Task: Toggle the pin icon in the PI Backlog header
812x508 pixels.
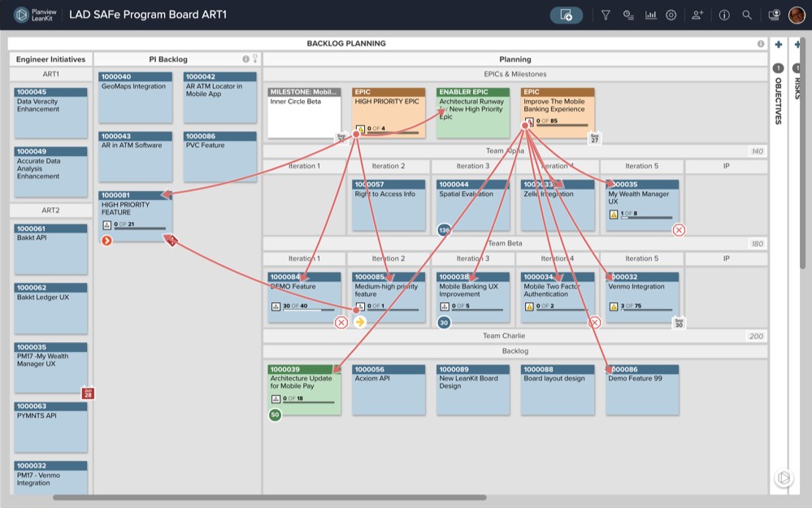Action: pyautogui.click(x=254, y=58)
